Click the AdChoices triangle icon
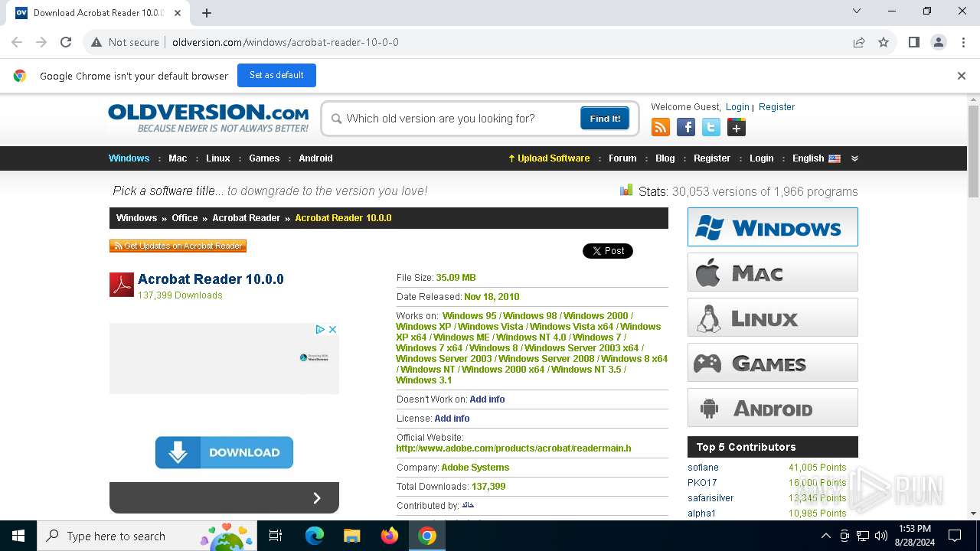Image resolution: width=980 pixels, height=551 pixels. [322, 329]
